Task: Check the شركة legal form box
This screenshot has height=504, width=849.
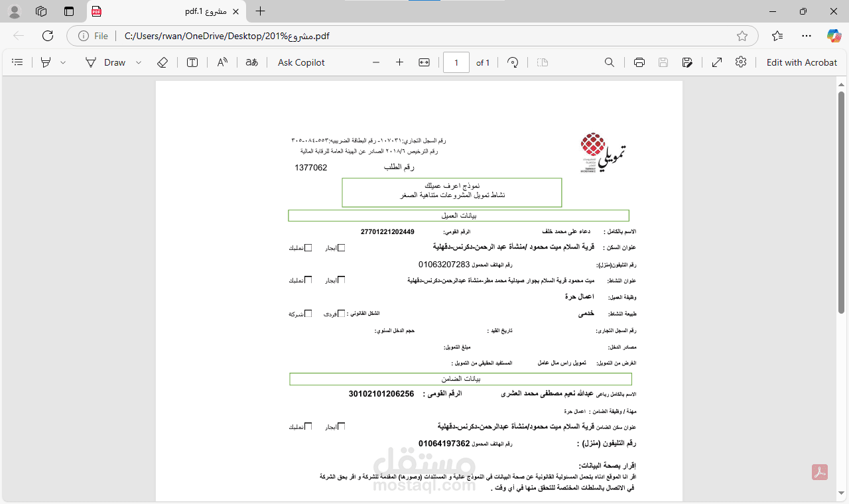Action: pos(308,314)
